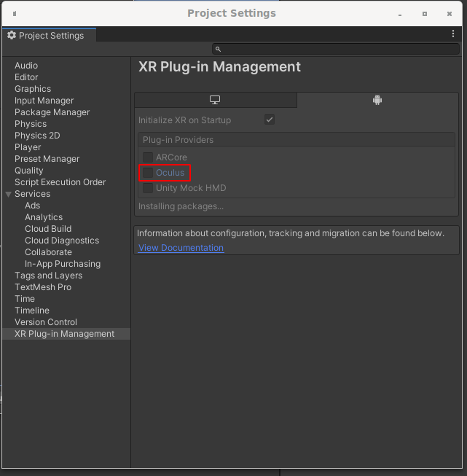Open the View Documentation link

click(x=181, y=248)
